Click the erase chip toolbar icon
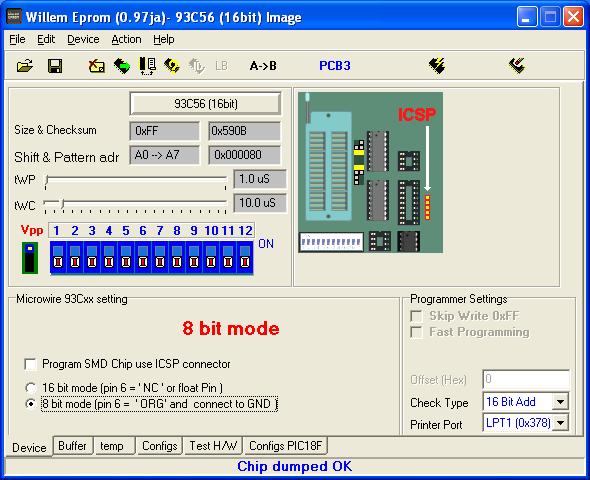This screenshot has height=480, width=590. coord(97,66)
